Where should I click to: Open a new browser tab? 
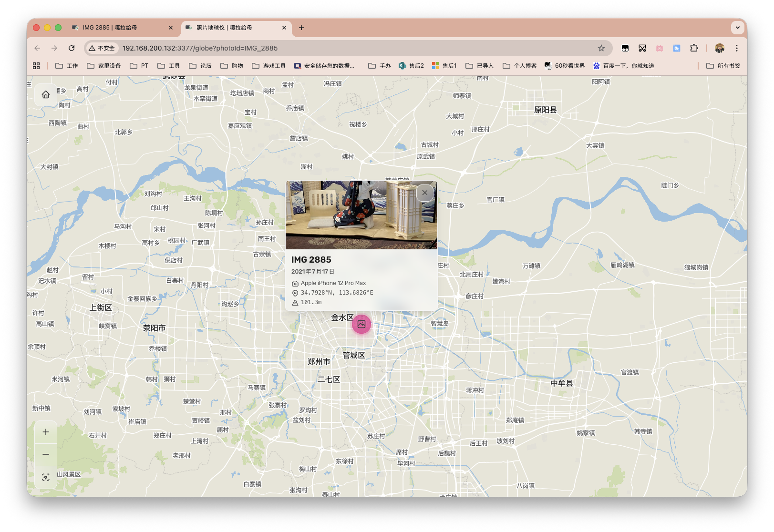pos(301,28)
